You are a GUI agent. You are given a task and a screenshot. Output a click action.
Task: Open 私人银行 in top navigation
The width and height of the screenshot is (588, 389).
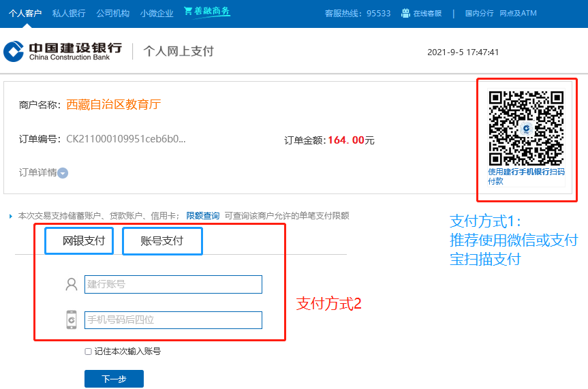coord(69,13)
